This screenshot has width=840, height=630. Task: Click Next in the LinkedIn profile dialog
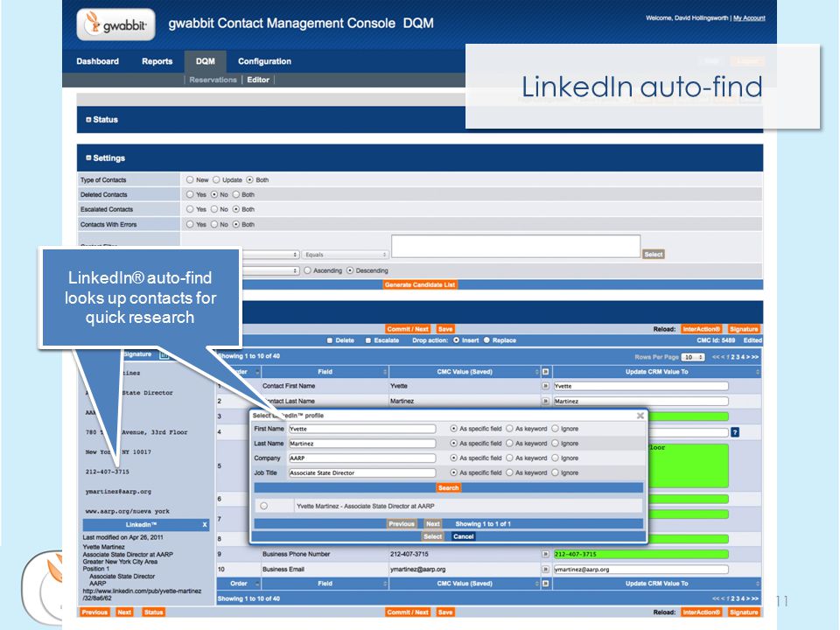(433, 524)
